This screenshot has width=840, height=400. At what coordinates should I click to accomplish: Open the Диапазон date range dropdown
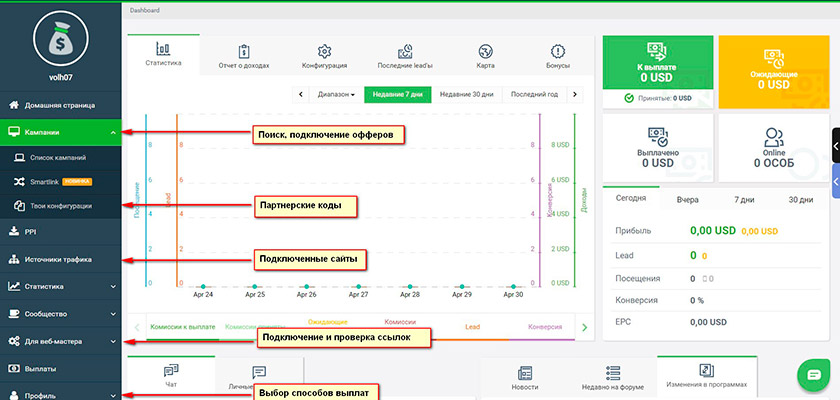(x=336, y=94)
